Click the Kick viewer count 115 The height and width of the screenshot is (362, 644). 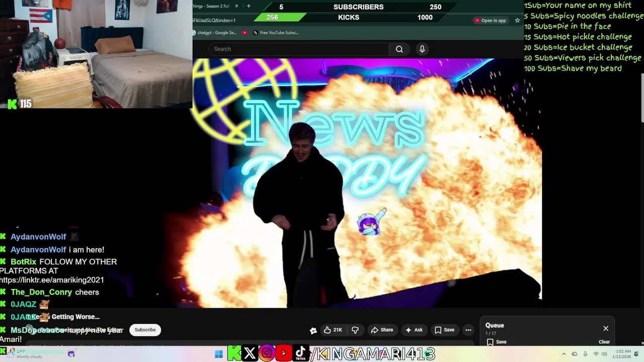tap(20, 104)
